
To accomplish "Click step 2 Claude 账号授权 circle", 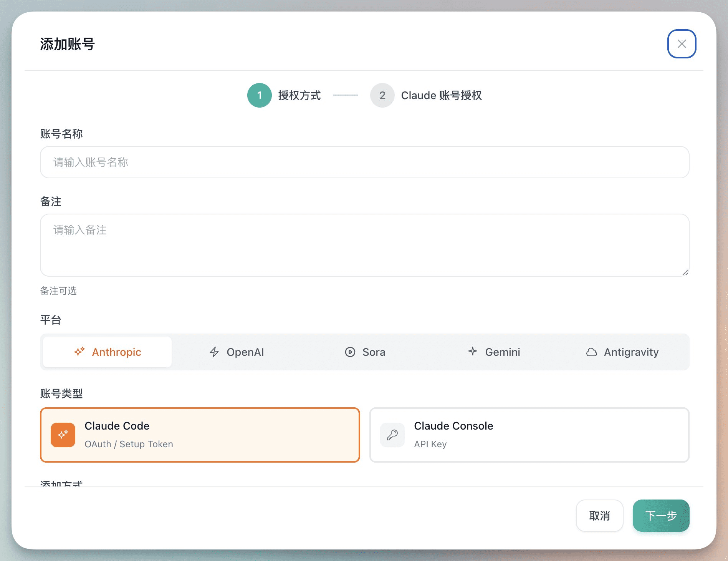I will point(382,95).
